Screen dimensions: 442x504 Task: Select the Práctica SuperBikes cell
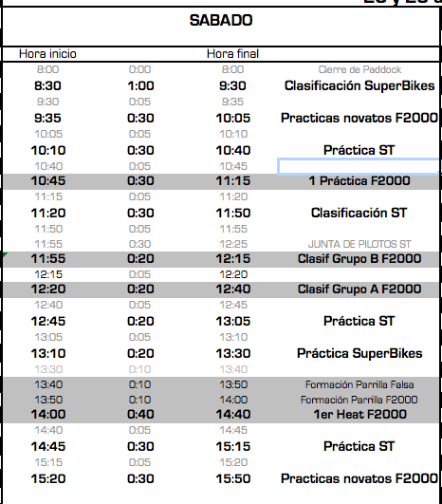click(359, 354)
